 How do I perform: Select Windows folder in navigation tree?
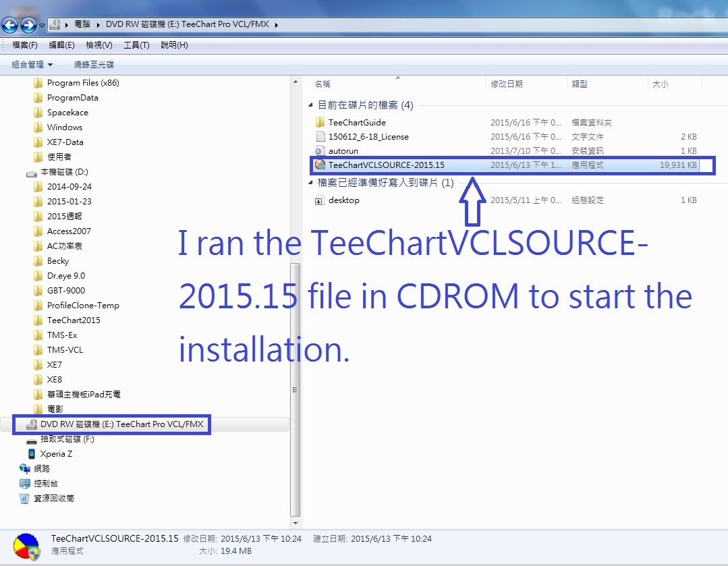point(64,128)
